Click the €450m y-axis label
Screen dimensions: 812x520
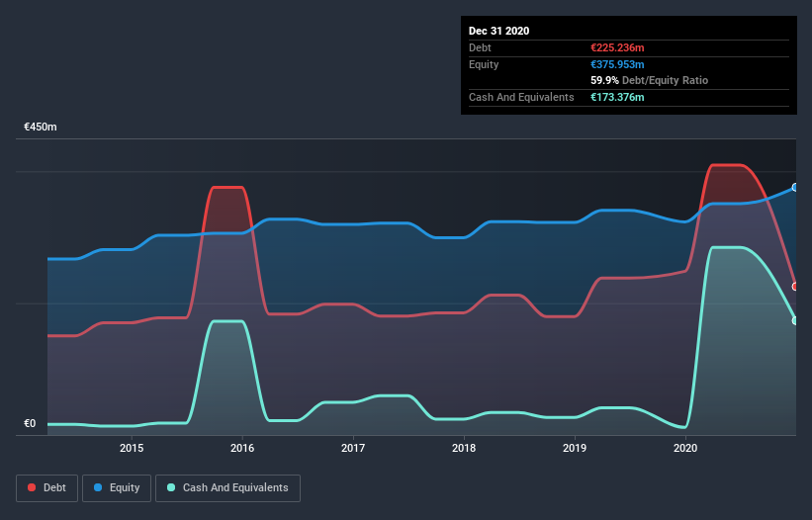click(41, 127)
